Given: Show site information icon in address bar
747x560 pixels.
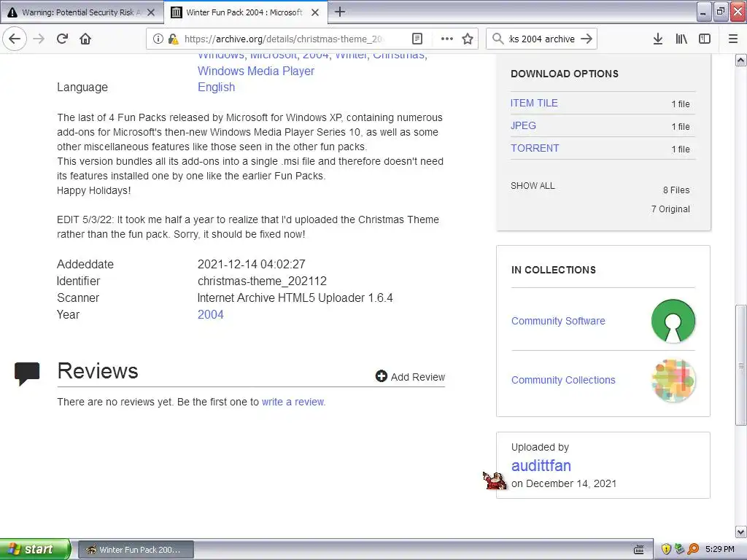Looking at the screenshot, I should click(x=158, y=39).
